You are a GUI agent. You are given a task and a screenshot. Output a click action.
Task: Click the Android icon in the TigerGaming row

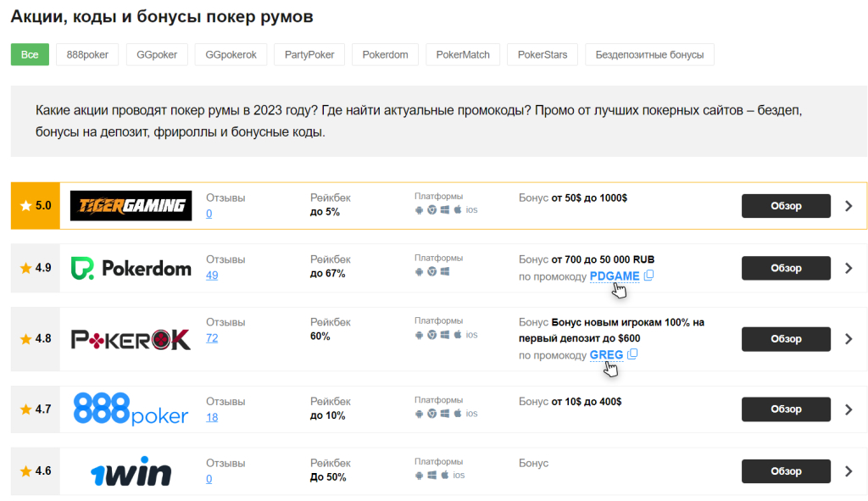click(x=419, y=210)
